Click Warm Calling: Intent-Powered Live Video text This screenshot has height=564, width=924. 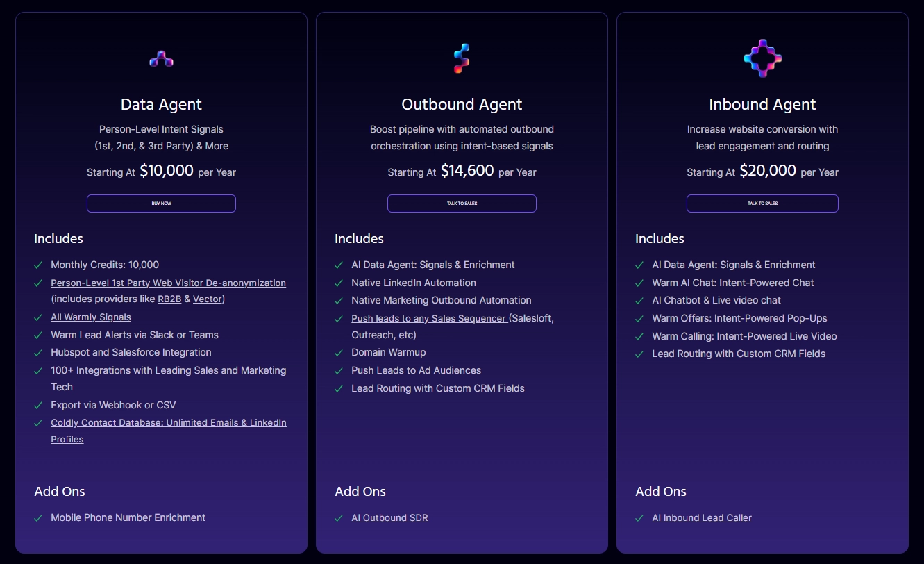[x=744, y=336]
